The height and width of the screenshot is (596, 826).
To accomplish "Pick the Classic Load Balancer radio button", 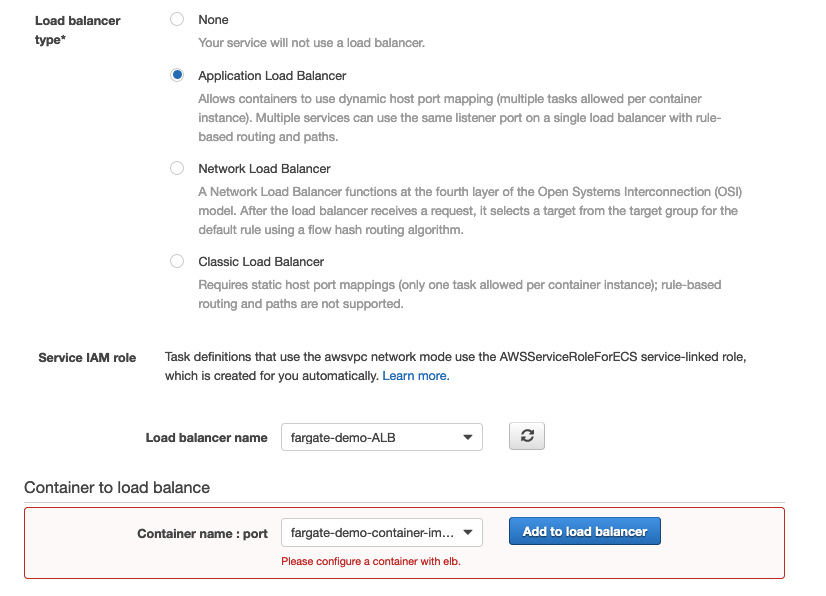I will point(177,261).
